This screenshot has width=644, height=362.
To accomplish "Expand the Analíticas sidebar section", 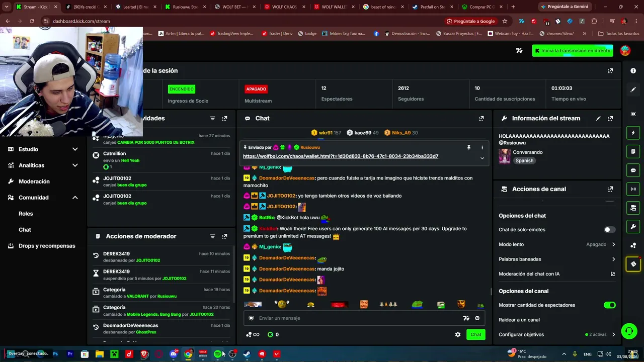I will click(75, 165).
